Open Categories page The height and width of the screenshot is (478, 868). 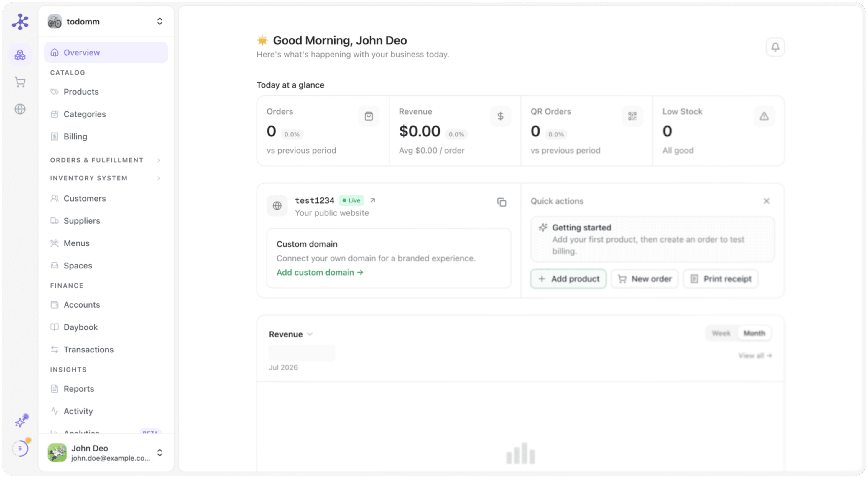coord(106,114)
